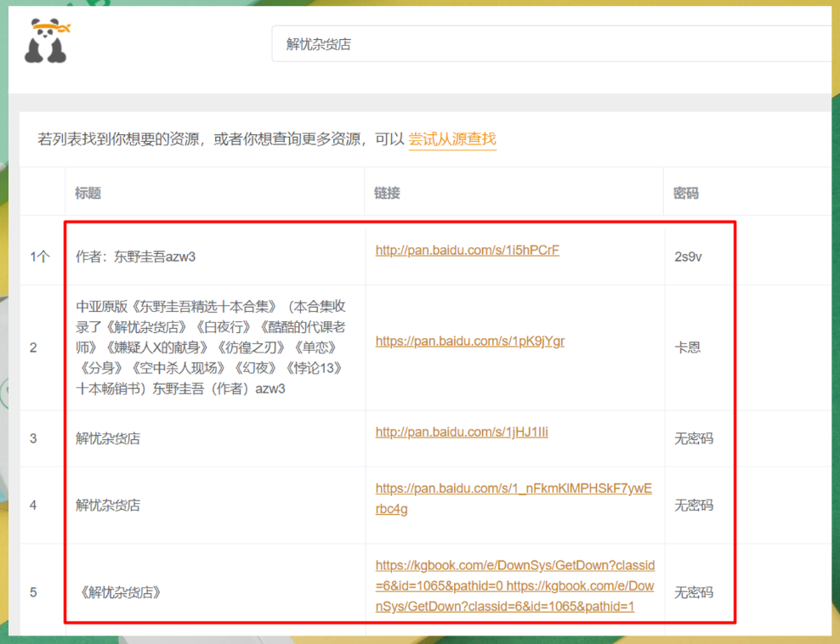Screen dimensions: 840x644
Task: Click the panda logo icon
Action: [x=47, y=41]
